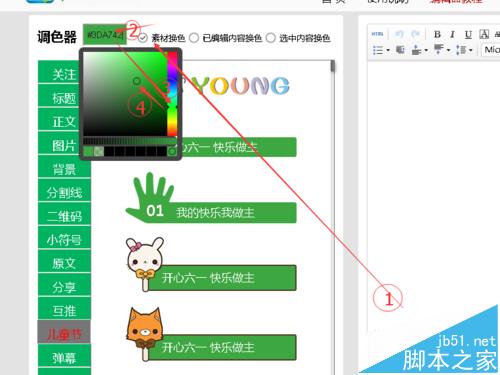Screen dimensions: 500x375
Task: Click inside the saturation-brightness color square
Action: [x=125, y=94]
